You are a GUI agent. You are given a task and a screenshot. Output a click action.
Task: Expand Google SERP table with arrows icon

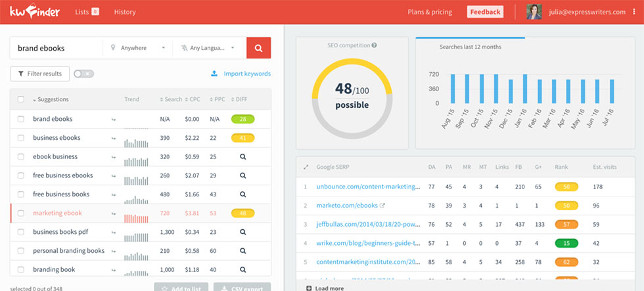(x=306, y=168)
